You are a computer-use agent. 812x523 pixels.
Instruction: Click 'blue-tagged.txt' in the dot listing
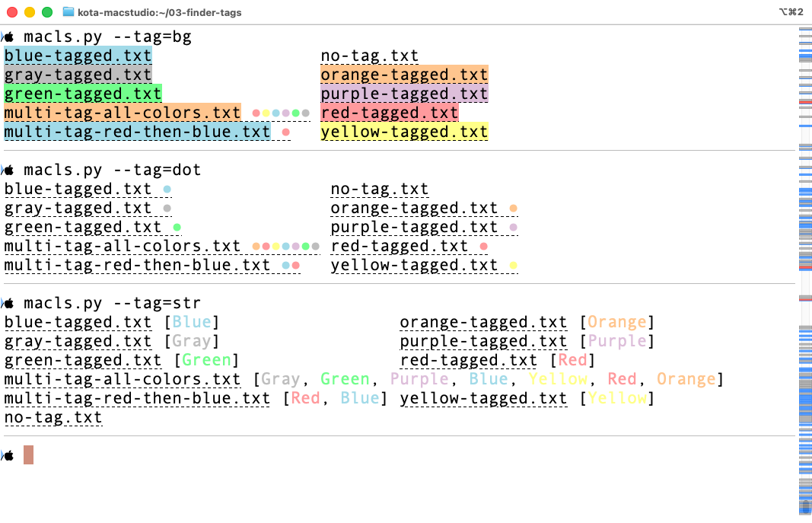[x=78, y=190]
